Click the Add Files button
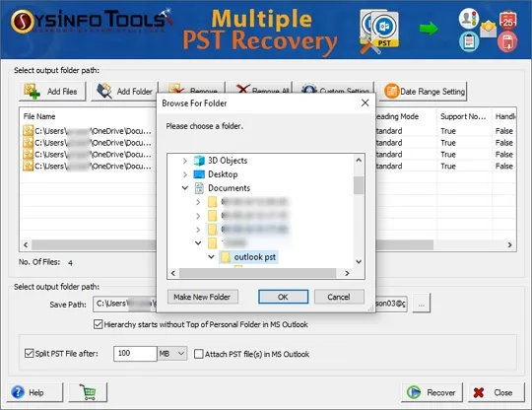The height and width of the screenshot is (410, 532). (x=52, y=92)
